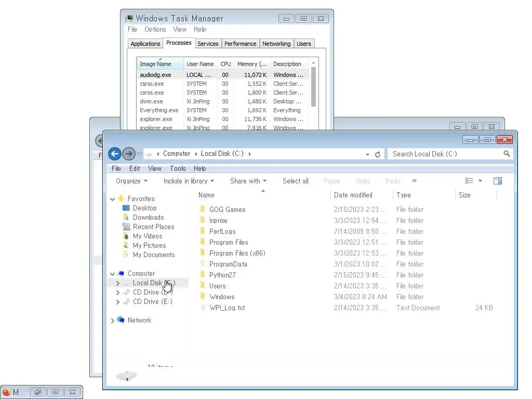532x399 pixels.
Task: Open the view options dropdown arrow
Action: pos(480,181)
